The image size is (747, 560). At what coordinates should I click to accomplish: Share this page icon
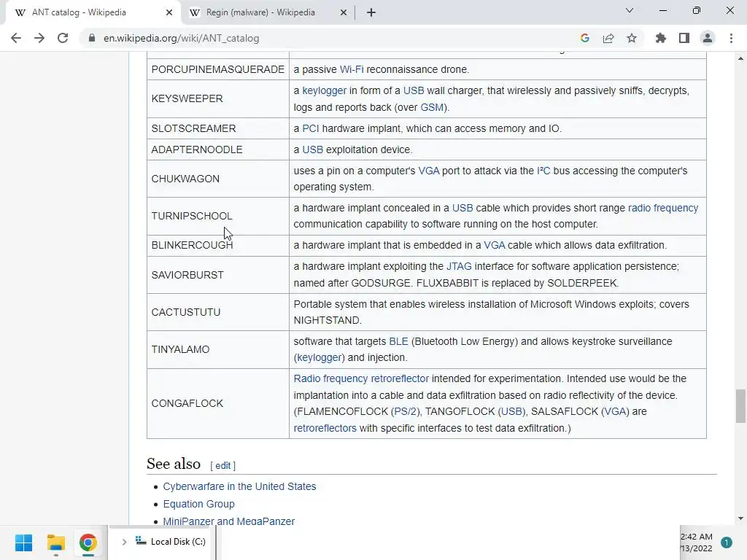click(x=608, y=38)
